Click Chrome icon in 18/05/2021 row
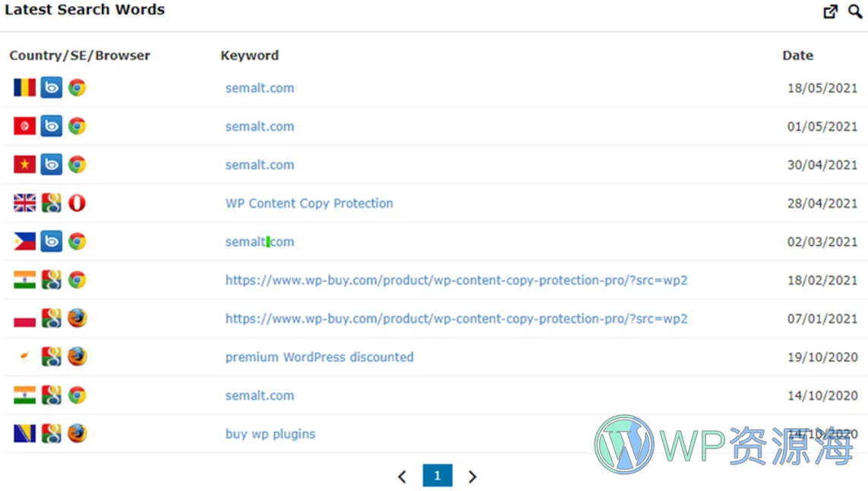 tap(77, 87)
